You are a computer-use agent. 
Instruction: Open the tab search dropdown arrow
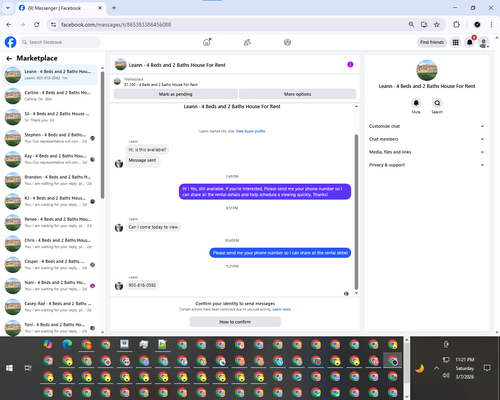click(8, 8)
